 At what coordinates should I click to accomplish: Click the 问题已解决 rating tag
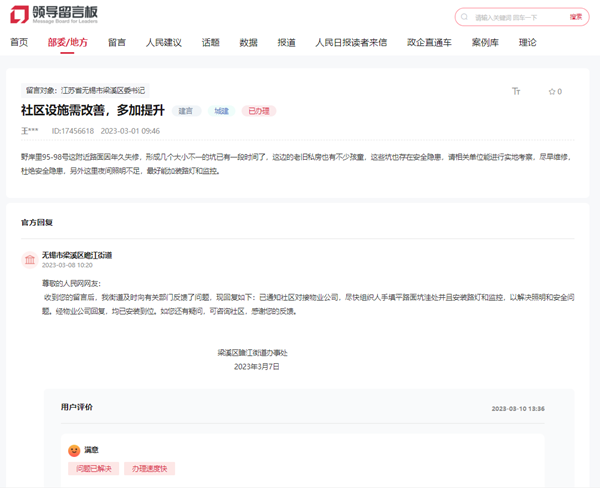pos(93,468)
